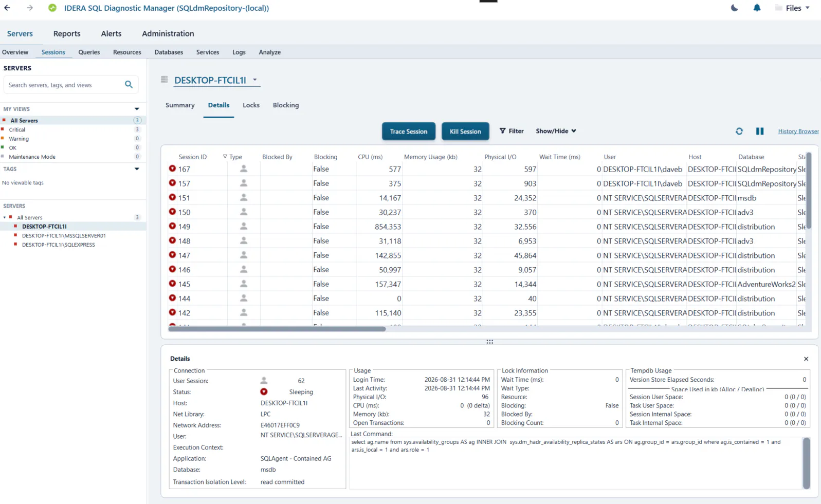Click user icon in session 145 row
The image size is (821, 504).
[x=244, y=284]
